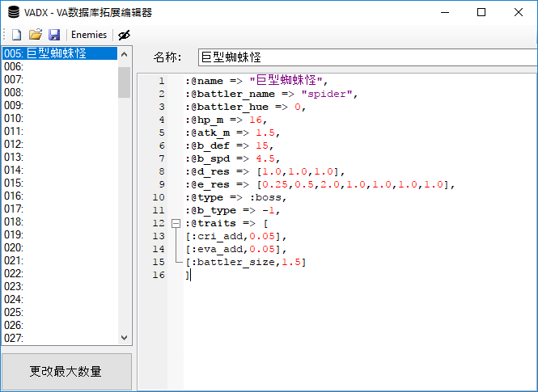Click the :@d_res array line
This screenshot has width=538, height=392.
coord(265,171)
